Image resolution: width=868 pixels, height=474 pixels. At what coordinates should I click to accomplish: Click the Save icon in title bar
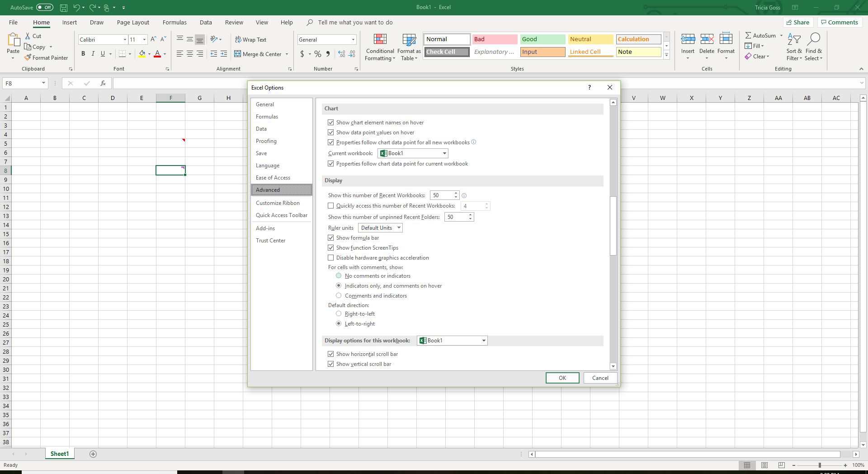pos(64,7)
